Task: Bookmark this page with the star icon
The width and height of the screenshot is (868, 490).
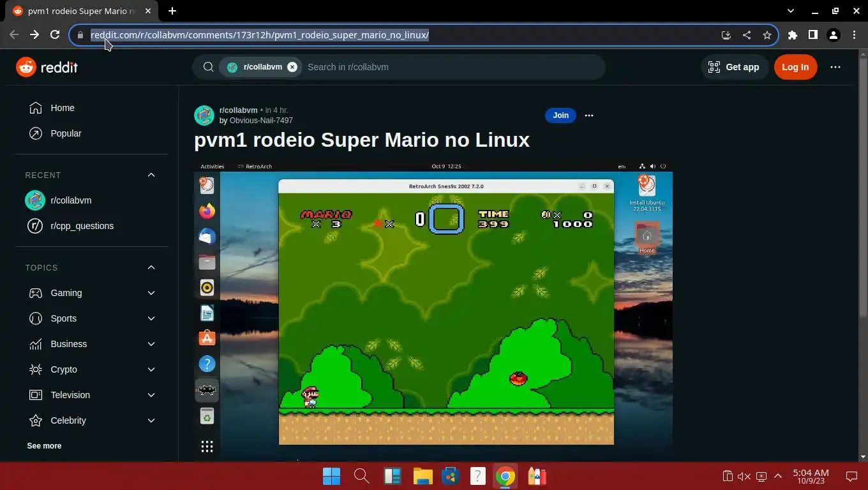Action: point(767,35)
